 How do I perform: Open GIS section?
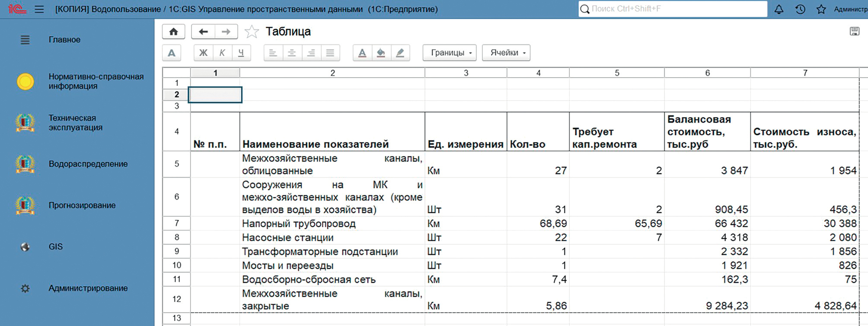pos(55,247)
